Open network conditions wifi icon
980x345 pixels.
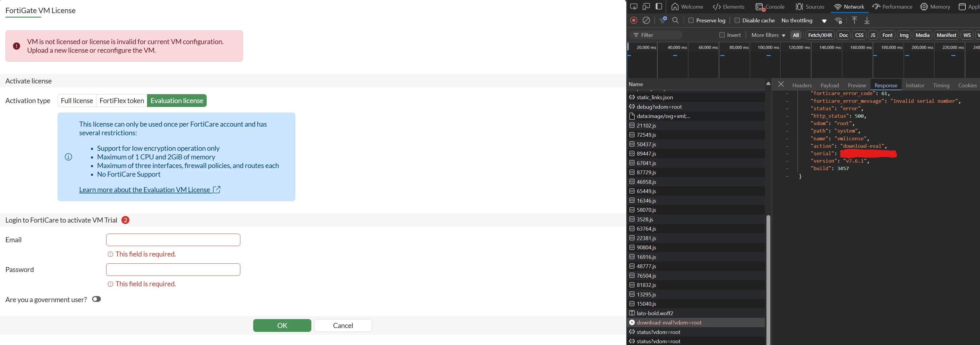click(x=838, y=21)
